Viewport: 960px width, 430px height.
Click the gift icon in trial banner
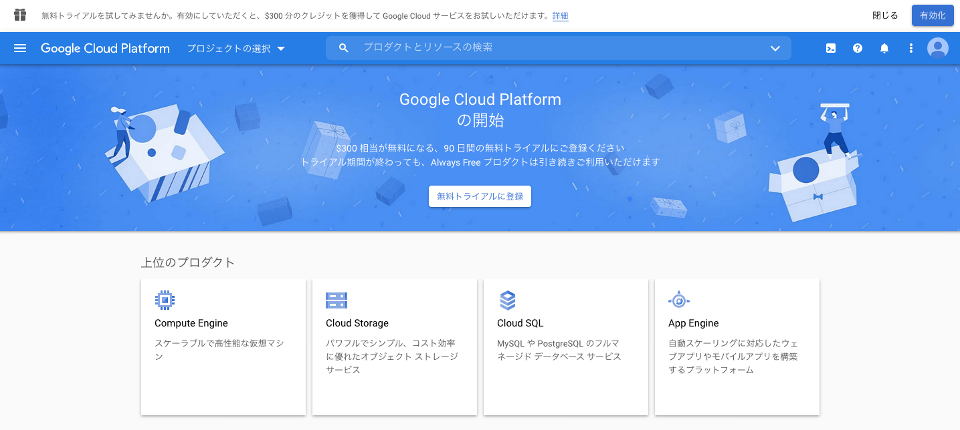tap(20, 15)
